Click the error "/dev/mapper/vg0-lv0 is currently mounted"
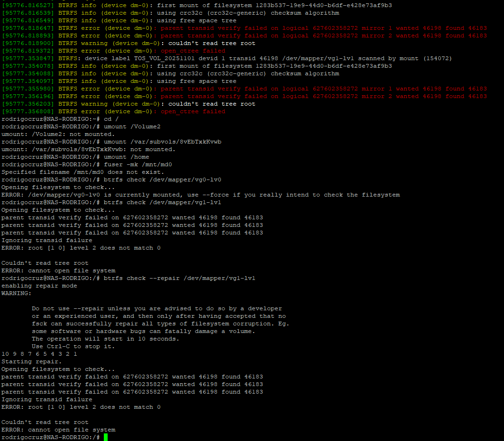The image size is (504, 441). click(x=103, y=195)
